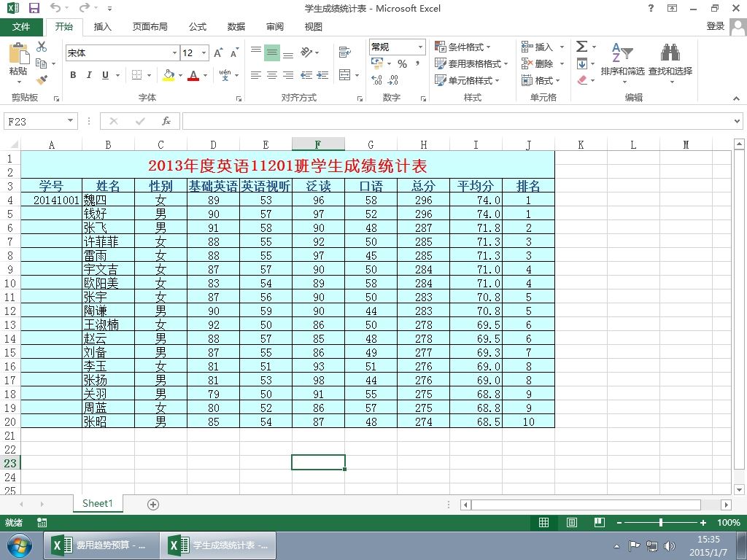The width and height of the screenshot is (747, 560).
Task: Click the Fill down arrow icon
Action: tap(582, 63)
